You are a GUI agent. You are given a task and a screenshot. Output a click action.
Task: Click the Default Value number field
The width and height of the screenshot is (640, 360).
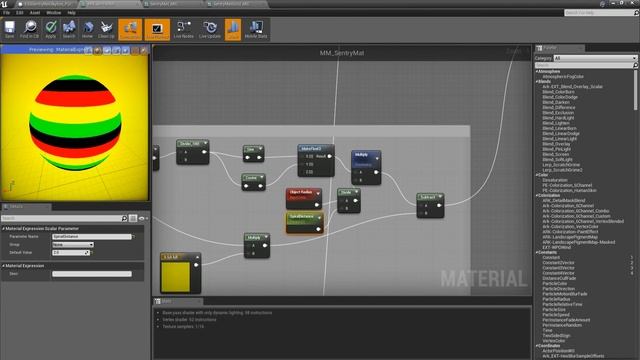pyautogui.click(x=71, y=253)
